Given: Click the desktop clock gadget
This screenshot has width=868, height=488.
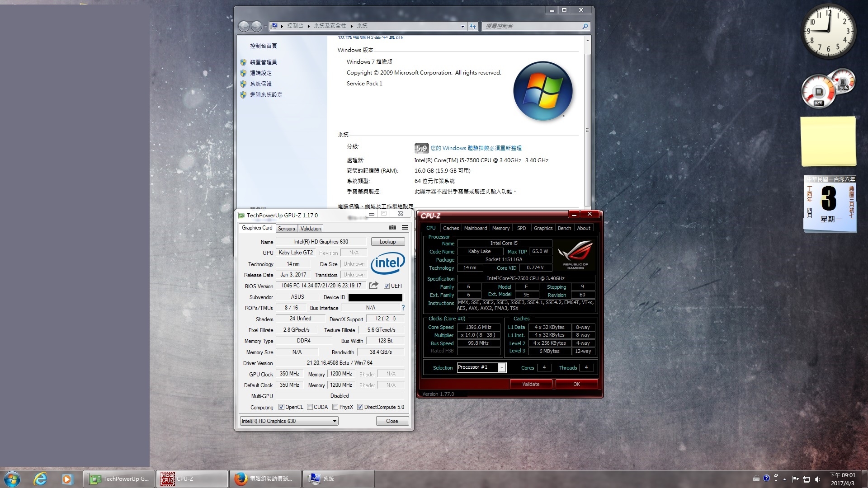Looking at the screenshot, I should tap(828, 31).
